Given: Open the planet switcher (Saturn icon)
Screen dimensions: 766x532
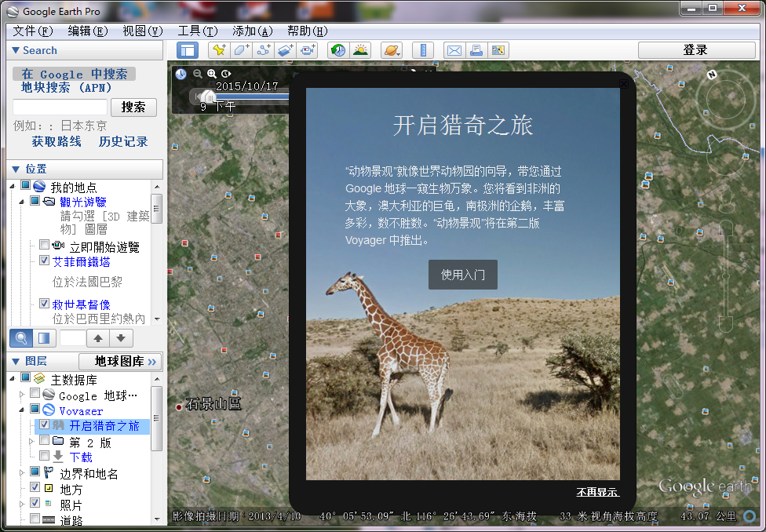Looking at the screenshot, I should 392,50.
